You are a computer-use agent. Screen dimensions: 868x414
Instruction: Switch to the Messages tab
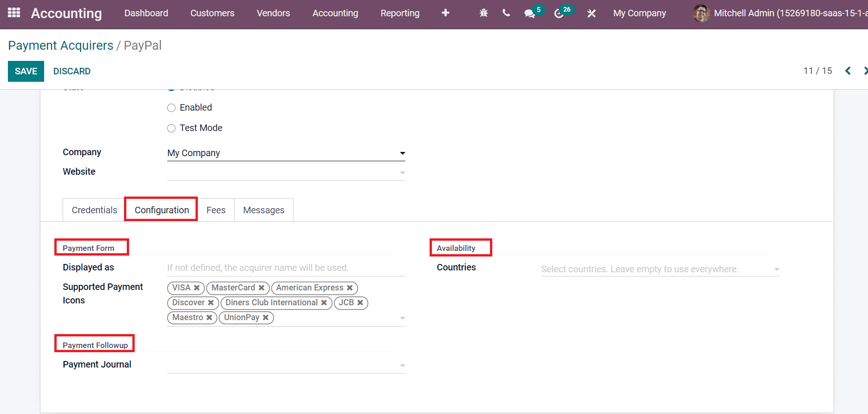coord(264,210)
